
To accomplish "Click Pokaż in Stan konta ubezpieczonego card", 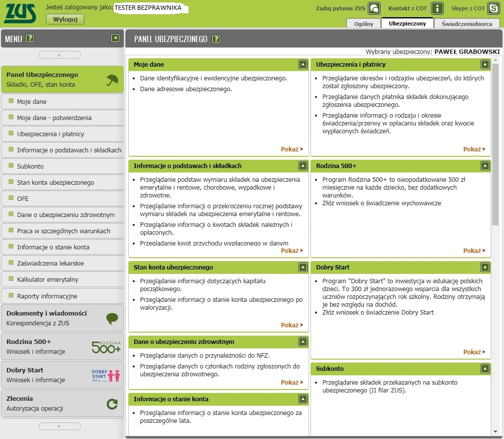I will pos(292,325).
